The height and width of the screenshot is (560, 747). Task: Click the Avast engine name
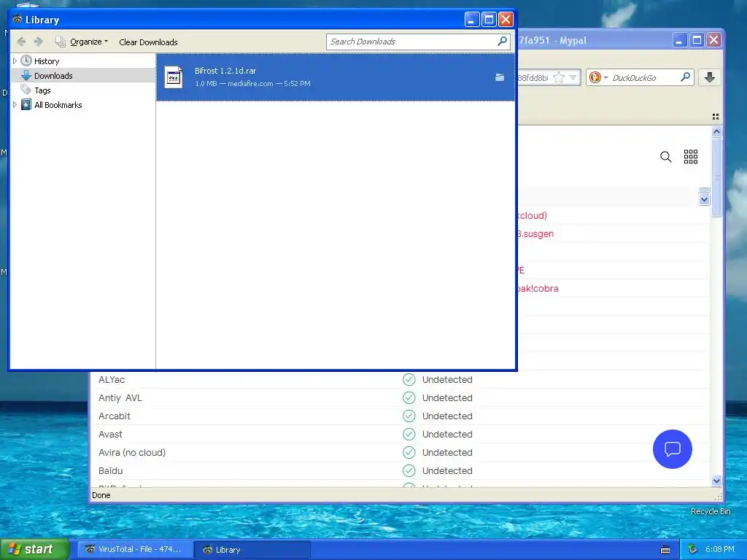tap(110, 435)
